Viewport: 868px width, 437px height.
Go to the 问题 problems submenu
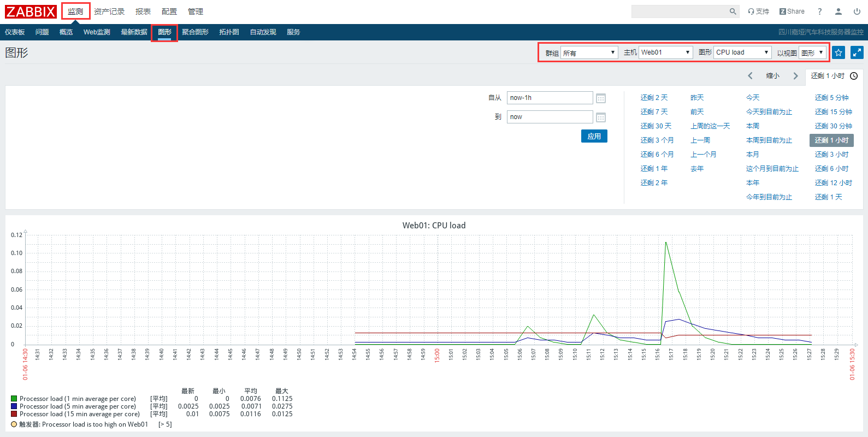coord(42,32)
